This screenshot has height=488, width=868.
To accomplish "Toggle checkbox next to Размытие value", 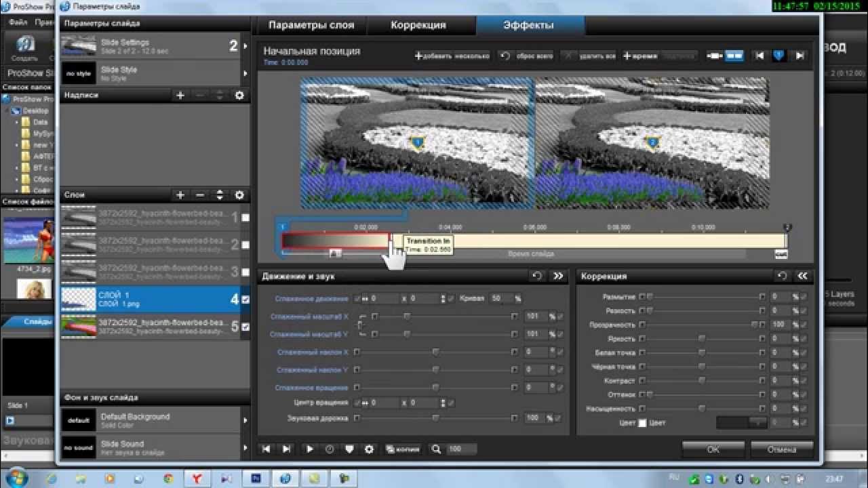I will (804, 297).
